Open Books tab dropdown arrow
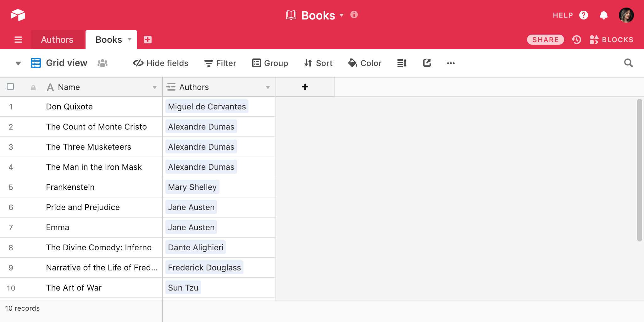The height and width of the screenshot is (322, 644). [130, 39]
